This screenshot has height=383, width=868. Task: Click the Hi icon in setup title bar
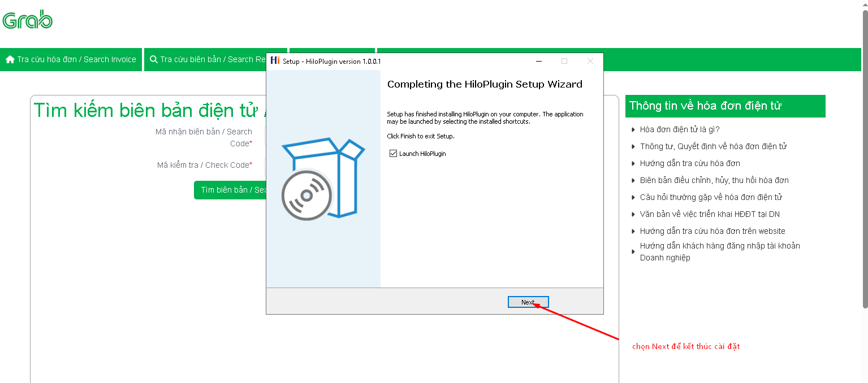click(x=275, y=61)
